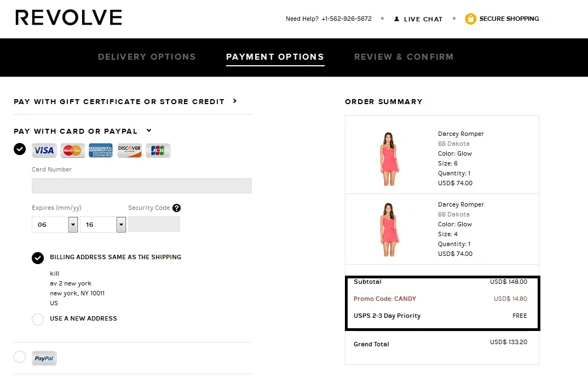
Task: Click the Secure Shopping text link
Action: pyautogui.click(x=509, y=19)
